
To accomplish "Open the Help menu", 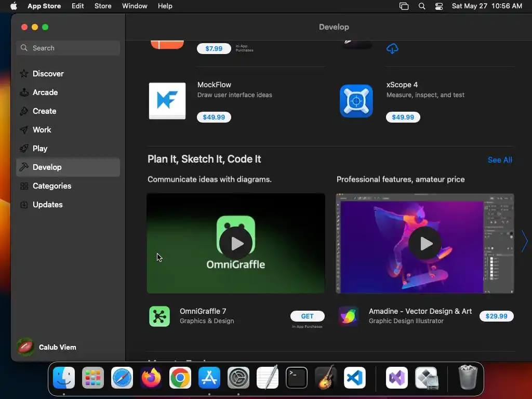I will 165,6.
